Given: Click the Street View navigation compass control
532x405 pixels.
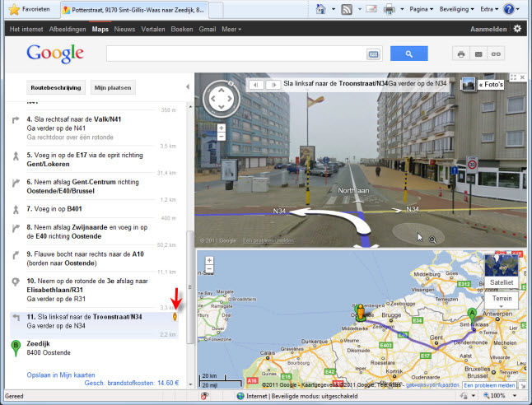Looking at the screenshot, I should pos(222,99).
